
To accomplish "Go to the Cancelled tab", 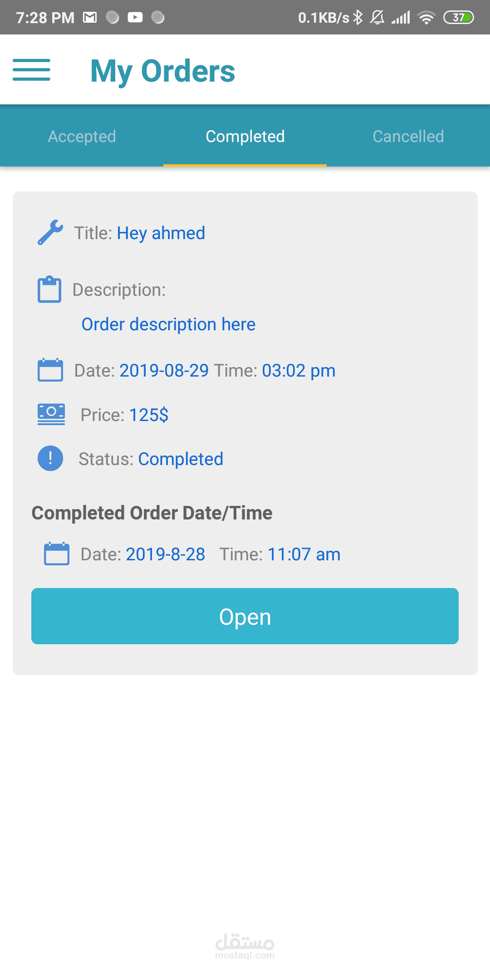I will click(x=408, y=136).
